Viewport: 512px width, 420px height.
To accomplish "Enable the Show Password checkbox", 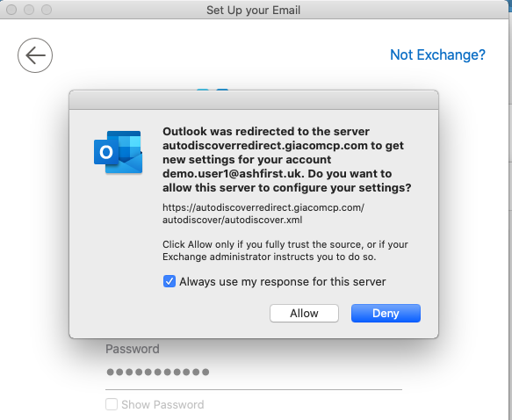I will click(112, 404).
